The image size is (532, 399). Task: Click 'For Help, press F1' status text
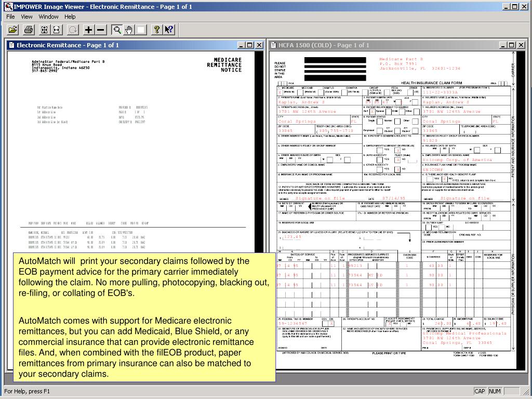pos(27,391)
